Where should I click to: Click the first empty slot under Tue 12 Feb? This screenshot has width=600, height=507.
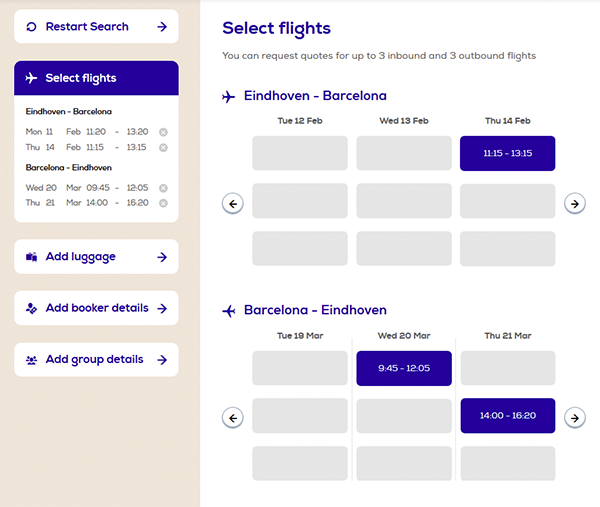[x=300, y=153]
